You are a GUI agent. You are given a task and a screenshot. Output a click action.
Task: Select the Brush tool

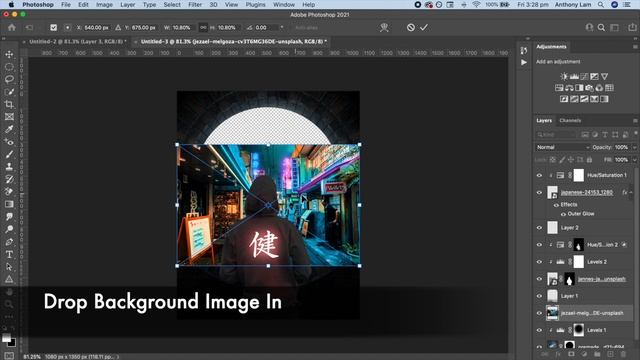9,154
